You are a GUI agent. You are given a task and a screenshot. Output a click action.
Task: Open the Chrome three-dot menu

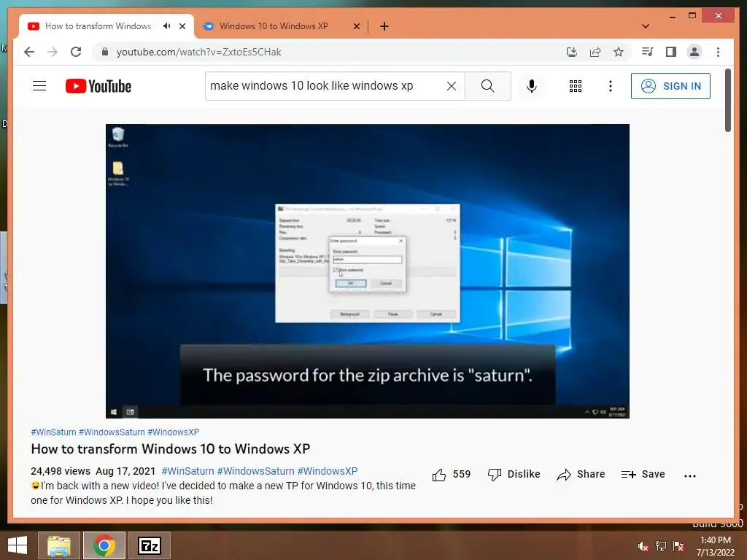coord(718,52)
